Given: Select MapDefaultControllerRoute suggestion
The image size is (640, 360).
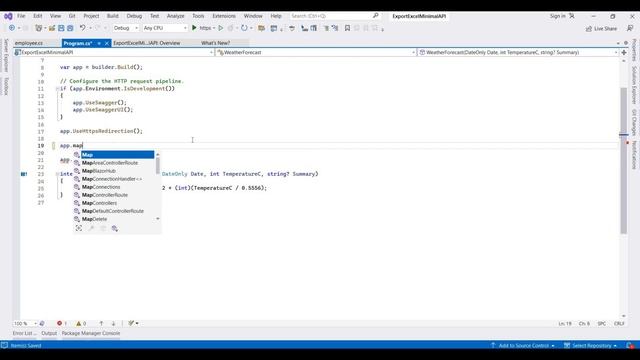Looking at the screenshot, I should 114,211.
